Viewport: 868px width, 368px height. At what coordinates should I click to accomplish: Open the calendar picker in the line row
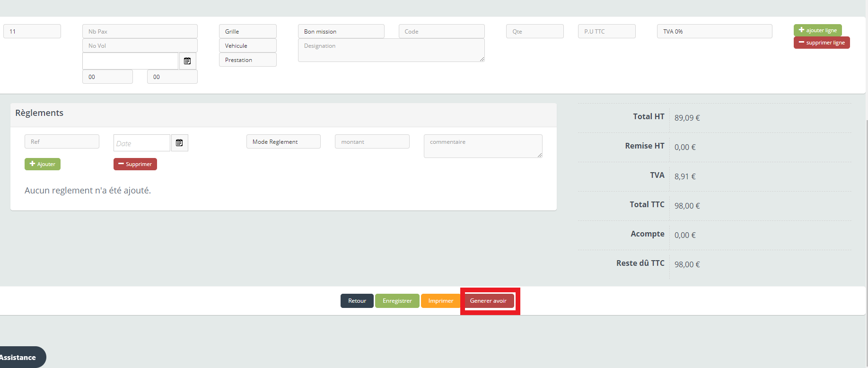pyautogui.click(x=187, y=61)
